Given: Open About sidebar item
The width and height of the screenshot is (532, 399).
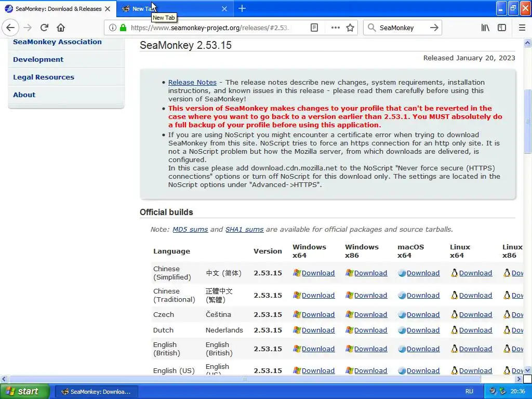Looking at the screenshot, I should [x=24, y=95].
